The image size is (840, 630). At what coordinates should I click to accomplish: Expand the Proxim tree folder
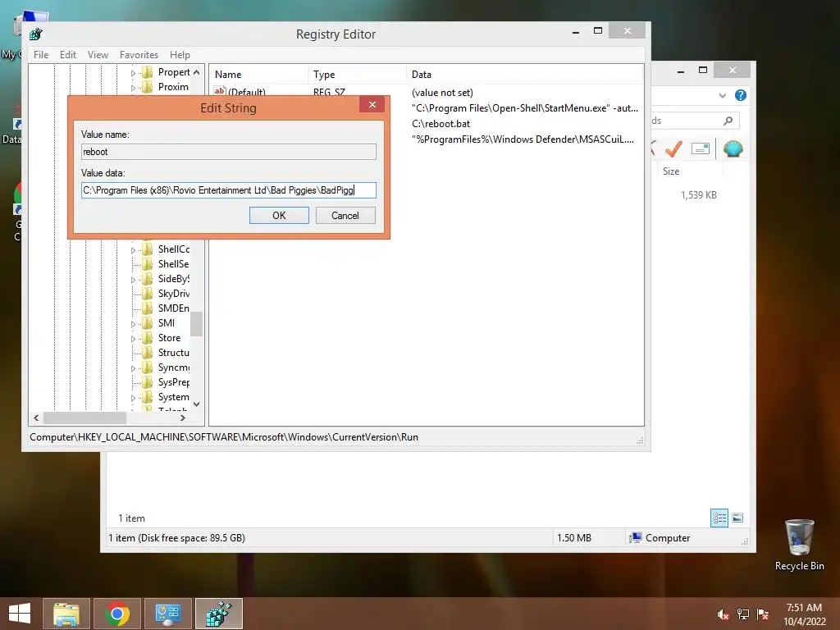[133, 87]
